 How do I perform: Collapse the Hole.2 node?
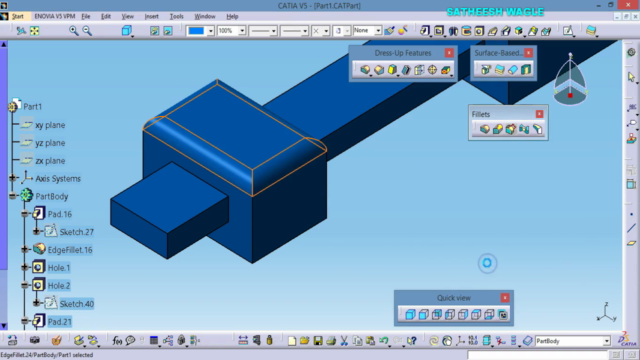point(25,285)
